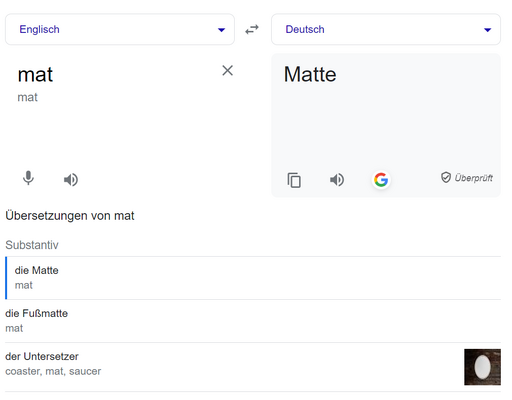Search translation with Google icon
The height and width of the screenshot is (400, 512).
[381, 180]
